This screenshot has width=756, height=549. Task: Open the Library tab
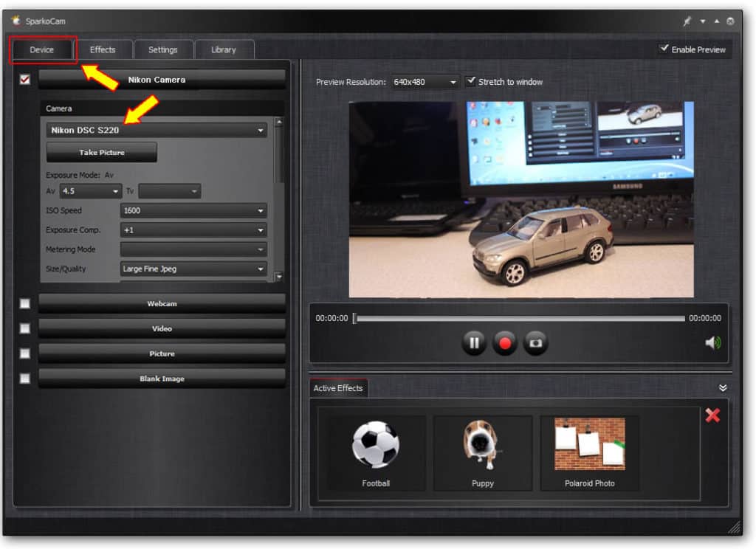coord(223,49)
